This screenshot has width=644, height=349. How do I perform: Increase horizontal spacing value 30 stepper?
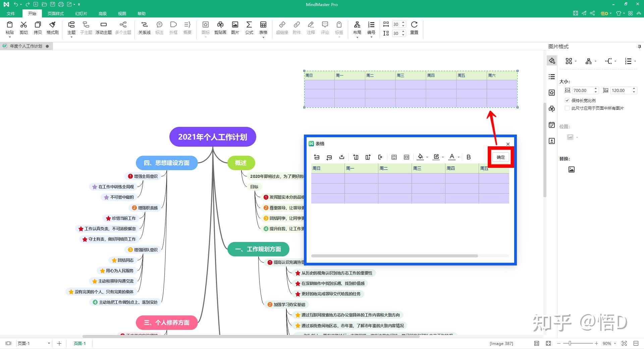coord(403,22)
